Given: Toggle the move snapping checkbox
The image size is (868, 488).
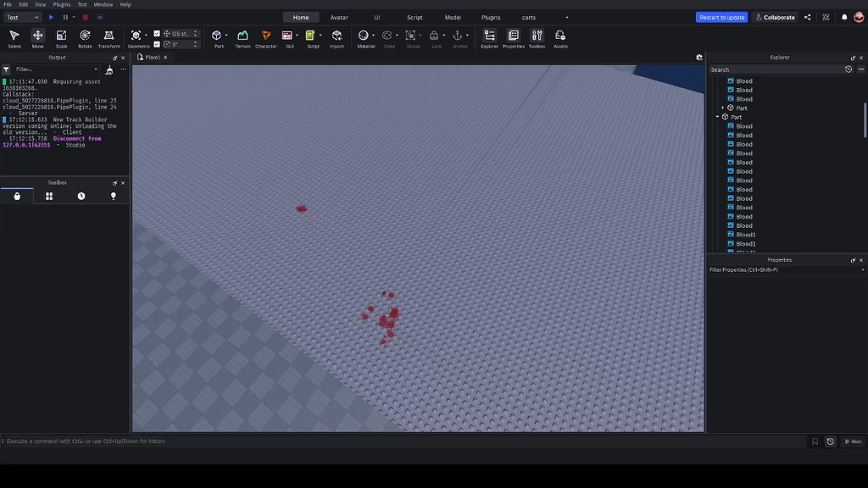Looking at the screenshot, I should tap(157, 34).
